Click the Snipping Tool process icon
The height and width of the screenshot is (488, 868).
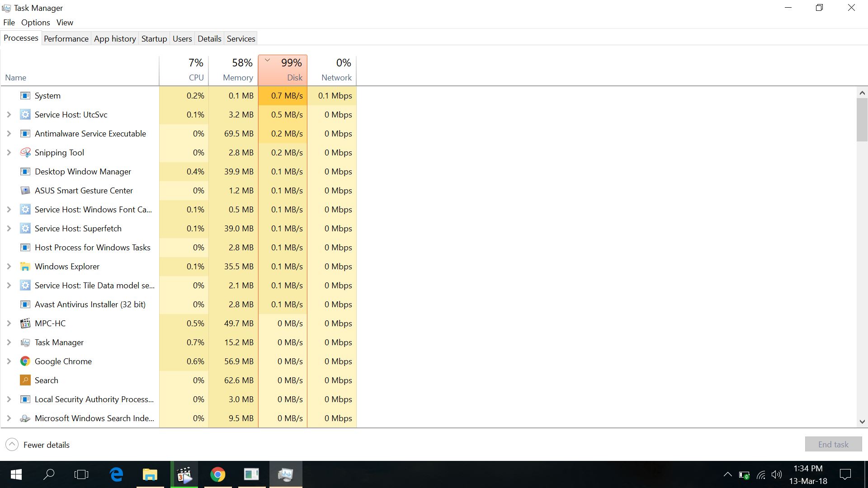(25, 153)
